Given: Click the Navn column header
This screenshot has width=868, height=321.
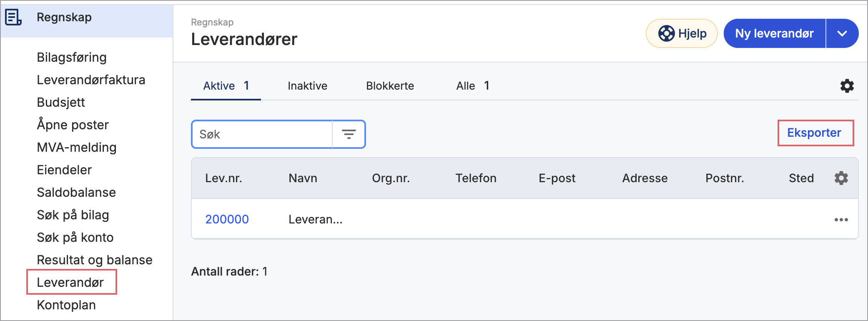Looking at the screenshot, I should click(303, 178).
